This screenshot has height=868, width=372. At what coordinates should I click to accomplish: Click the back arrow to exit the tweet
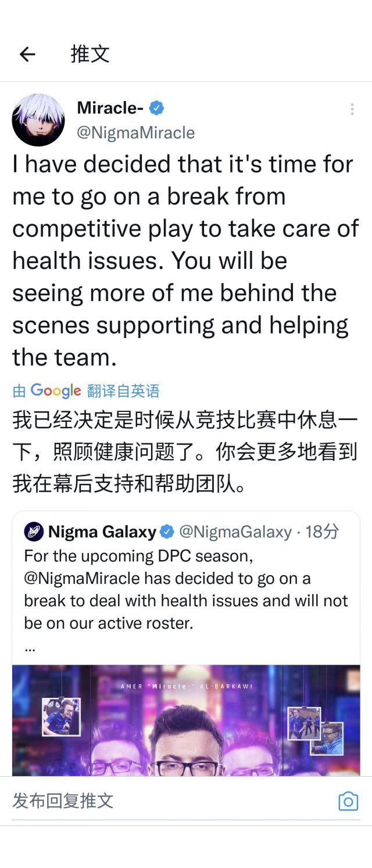click(x=27, y=54)
